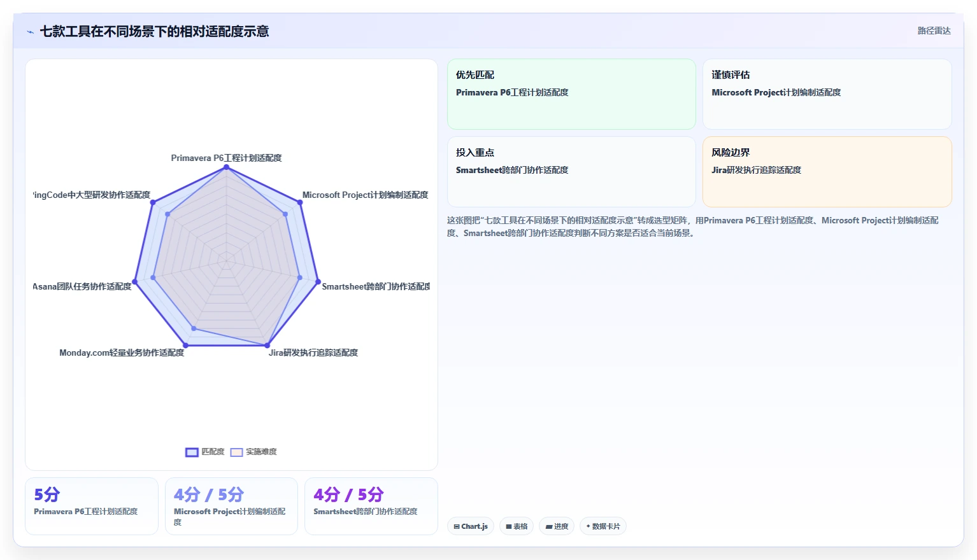977x560 pixels.
Task: Click the Microsoft Project计划编制适配度 label in the score card
Action: [x=230, y=517]
